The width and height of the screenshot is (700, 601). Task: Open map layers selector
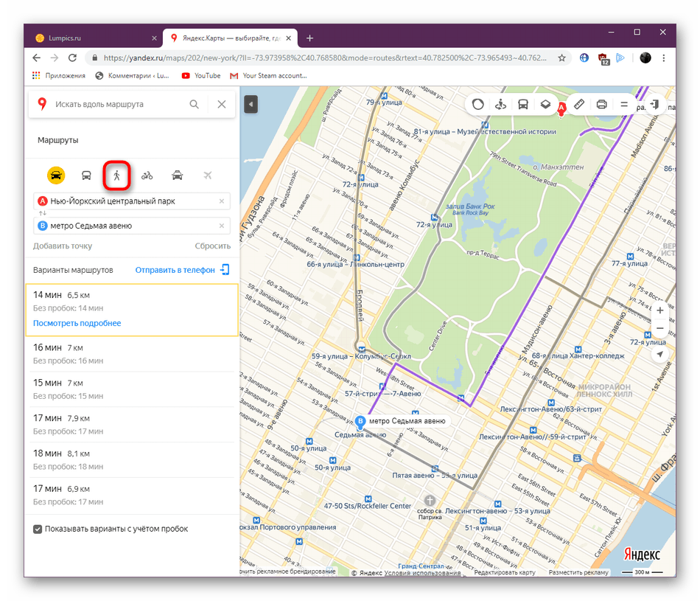[545, 105]
